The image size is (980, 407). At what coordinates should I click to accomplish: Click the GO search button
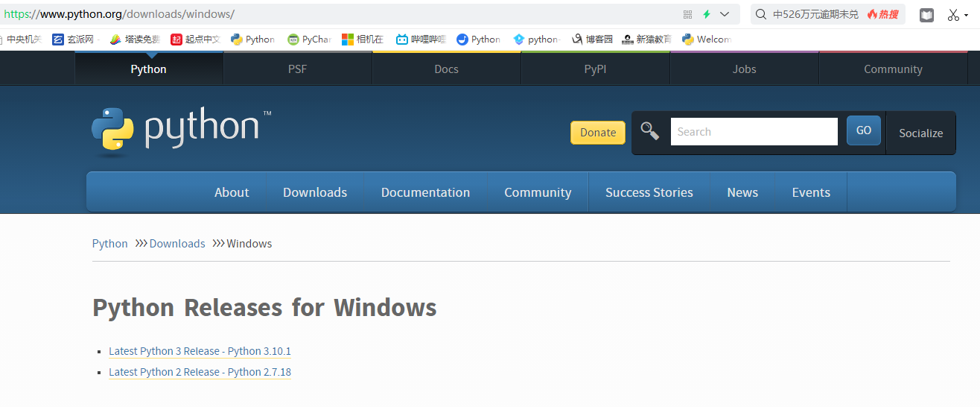864,130
